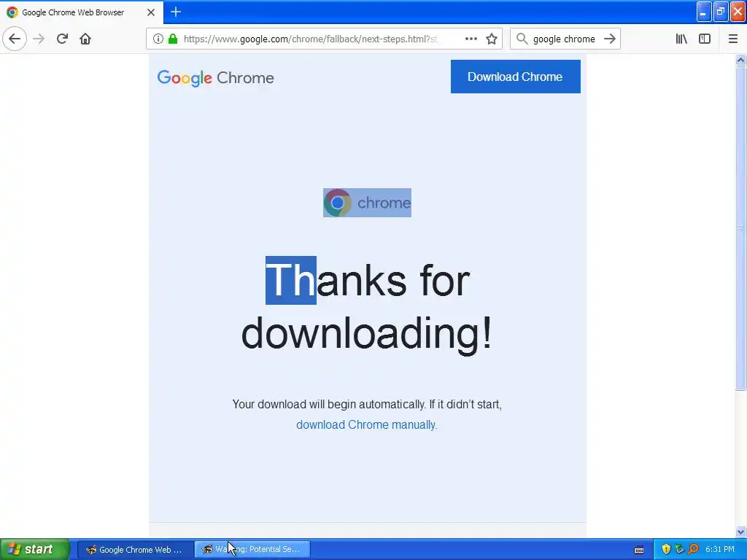Click the orange magnifier tray icon

[x=693, y=550]
